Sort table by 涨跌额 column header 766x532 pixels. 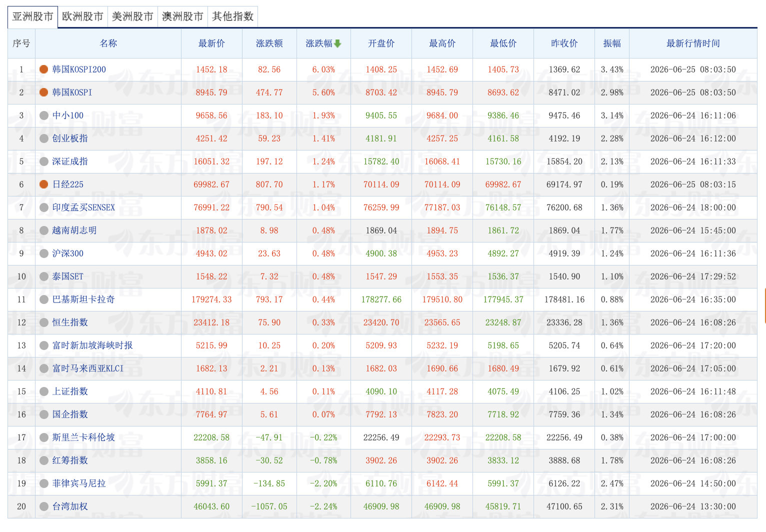pyautogui.click(x=269, y=43)
